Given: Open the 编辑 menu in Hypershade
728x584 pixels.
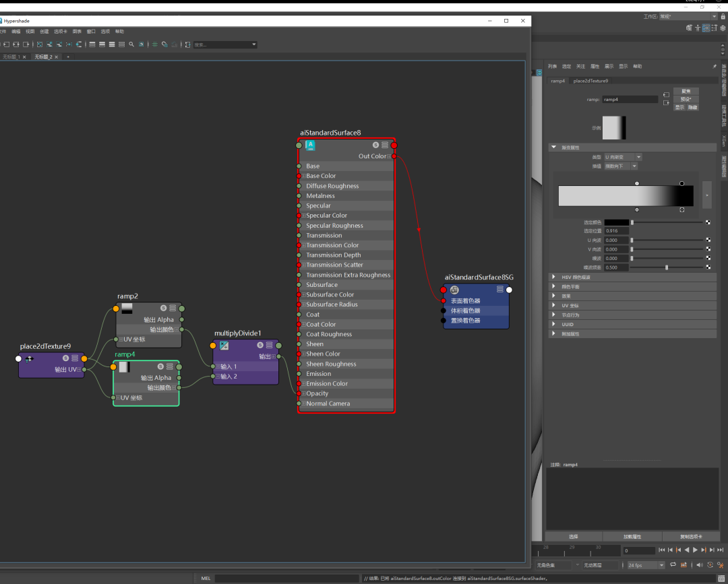Looking at the screenshot, I should pos(16,32).
